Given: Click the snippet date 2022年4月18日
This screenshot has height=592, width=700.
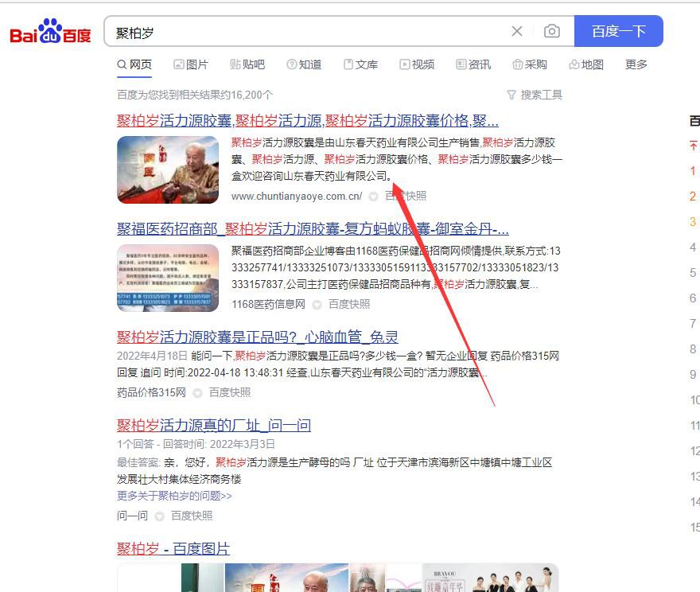Looking at the screenshot, I should tap(152, 356).
